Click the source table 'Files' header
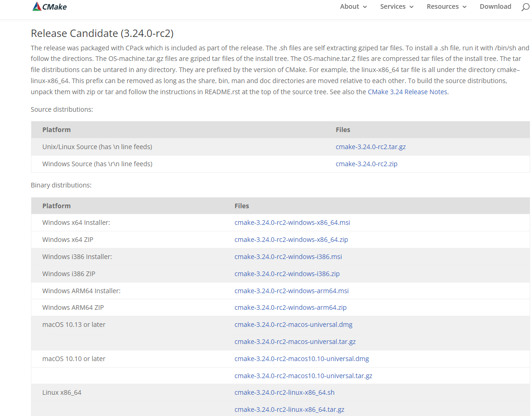 342,130
